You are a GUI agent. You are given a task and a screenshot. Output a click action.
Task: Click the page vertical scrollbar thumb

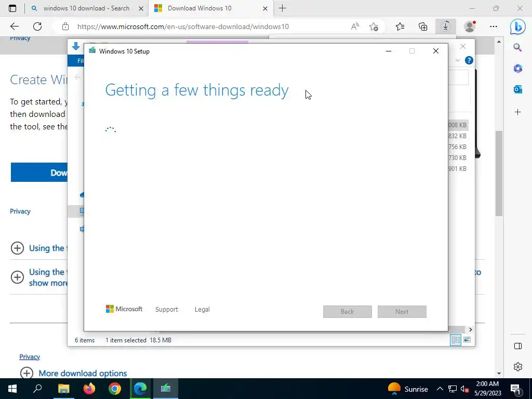coord(498,174)
